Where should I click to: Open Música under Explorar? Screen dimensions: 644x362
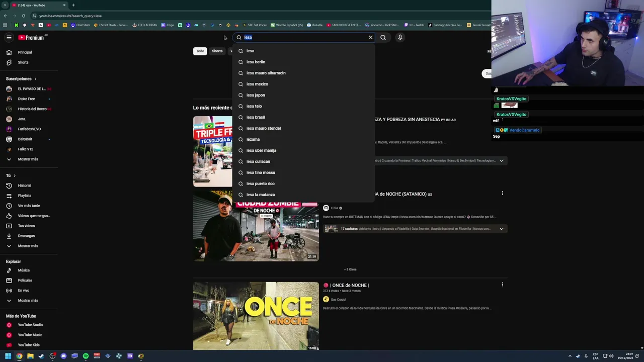(x=24, y=270)
